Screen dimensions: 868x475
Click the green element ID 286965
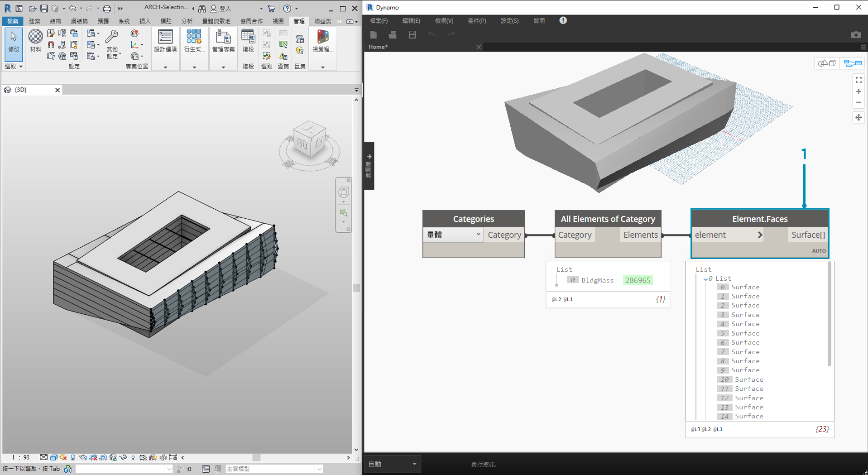pos(638,280)
